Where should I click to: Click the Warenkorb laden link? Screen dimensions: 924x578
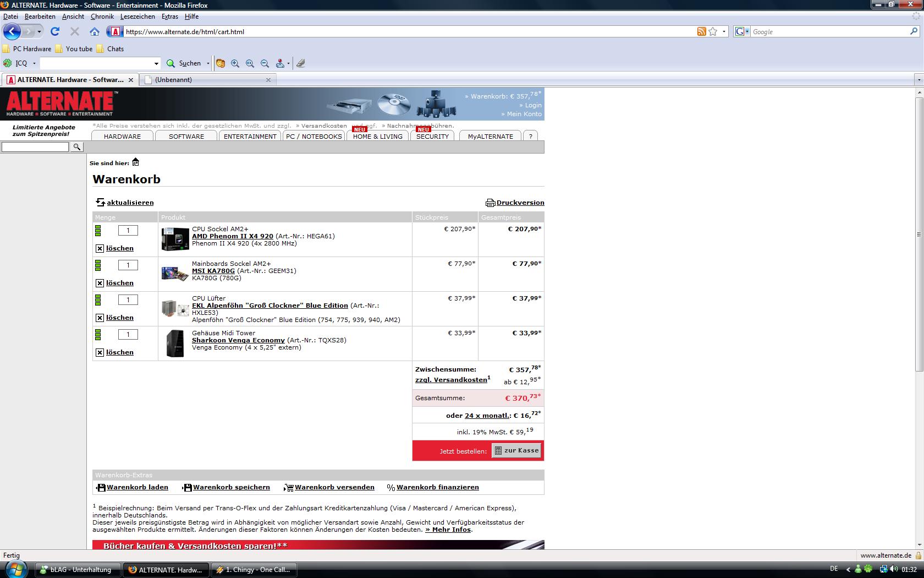137,487
